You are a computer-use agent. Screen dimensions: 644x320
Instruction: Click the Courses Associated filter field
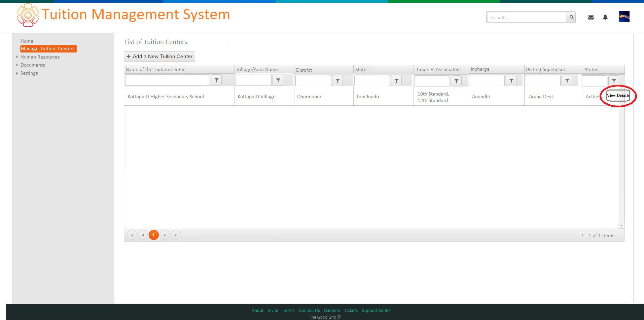432,81
